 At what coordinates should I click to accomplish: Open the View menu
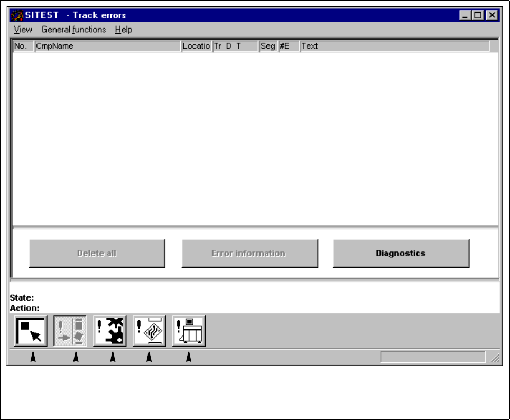tap(23, 30)
